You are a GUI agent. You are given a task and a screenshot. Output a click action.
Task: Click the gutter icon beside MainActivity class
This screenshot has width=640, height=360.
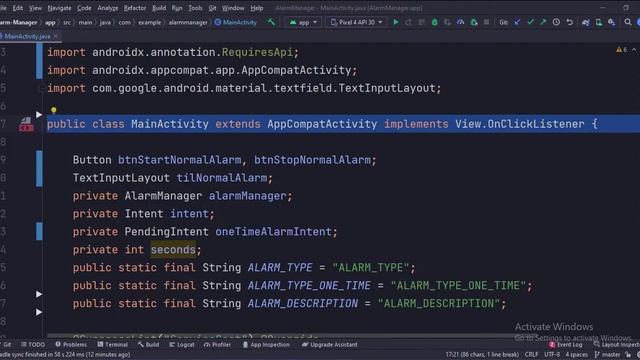coord(26,124)
